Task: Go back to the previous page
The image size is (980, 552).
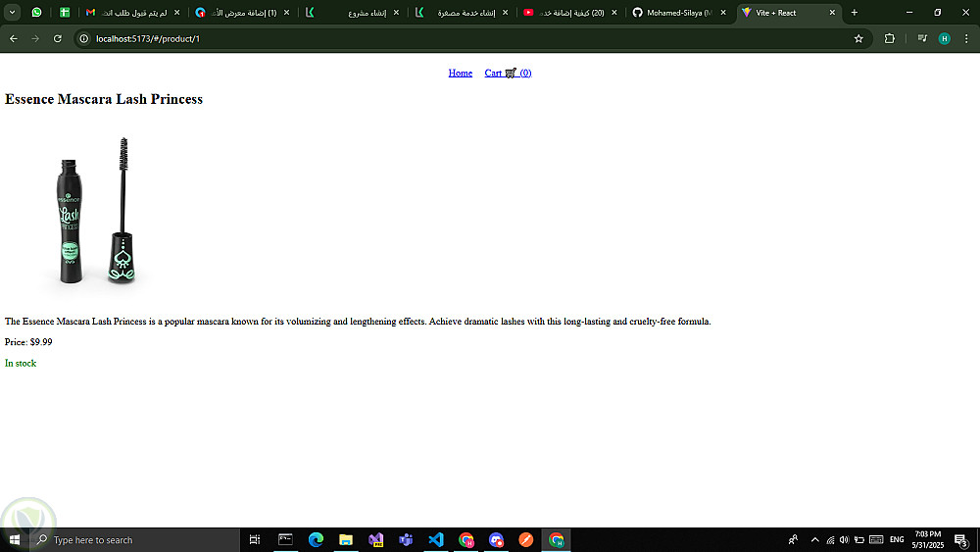Action: 14,39
